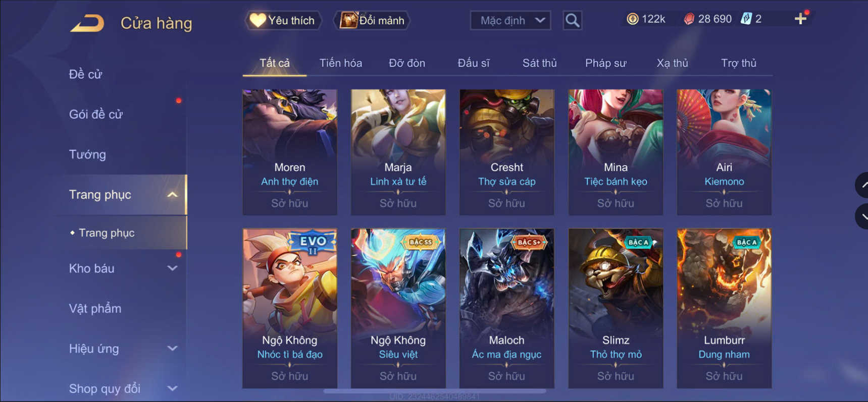Open the search magnifier icon
868x402 pixels.
point(572,21)
